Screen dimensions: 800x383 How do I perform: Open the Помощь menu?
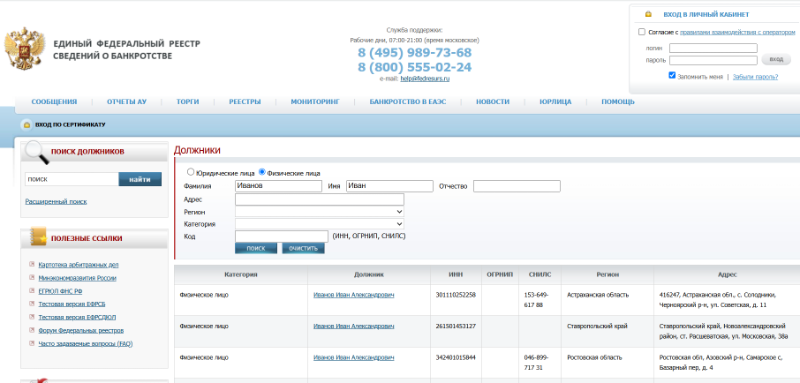point(618,102)
